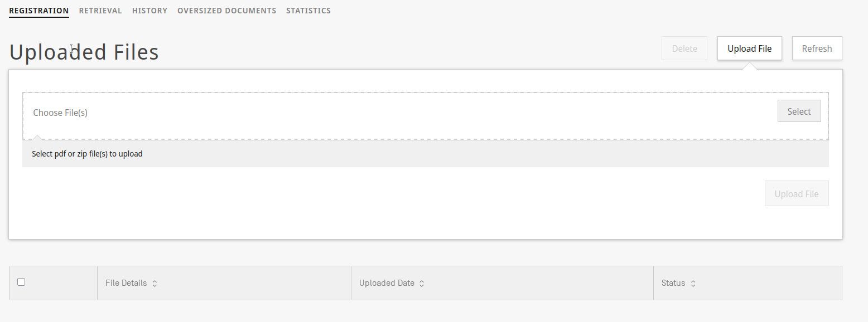Image resolution: width=868 pixels, height=322 pixels.
Task: Click Select to browse for files
Action: point(799,111)
